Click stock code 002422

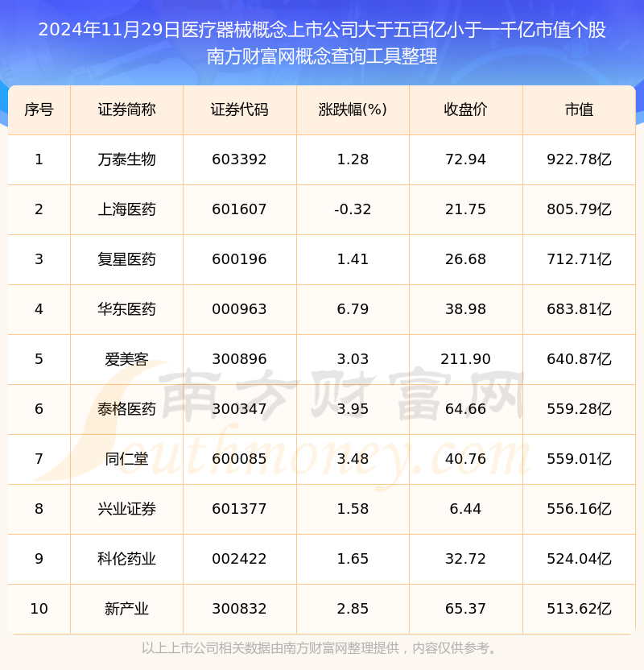point(239,559)
